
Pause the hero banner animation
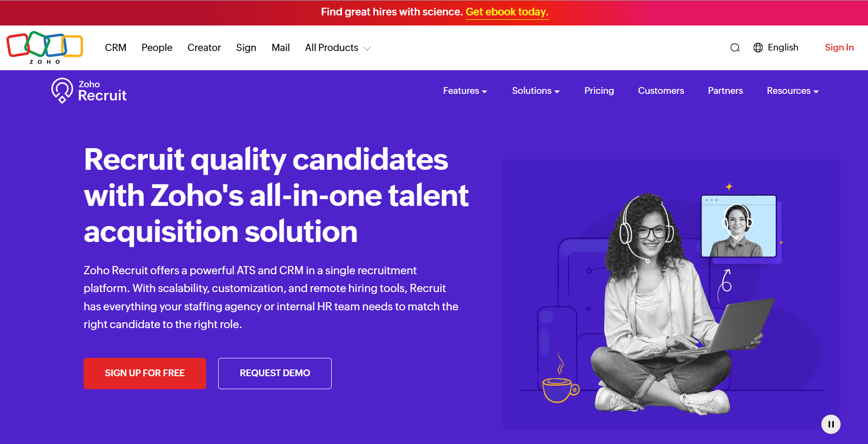pyautogui.click(x=831, y=424)
